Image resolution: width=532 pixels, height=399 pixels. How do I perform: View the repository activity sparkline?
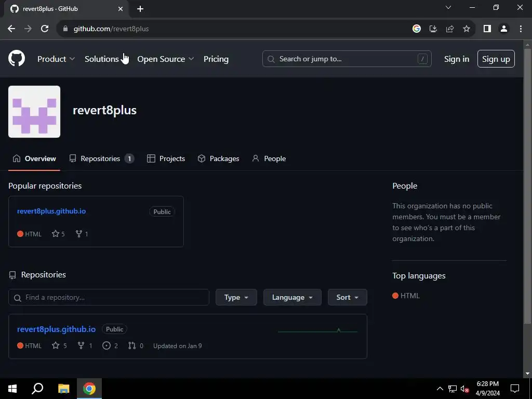tap(317, 330)
